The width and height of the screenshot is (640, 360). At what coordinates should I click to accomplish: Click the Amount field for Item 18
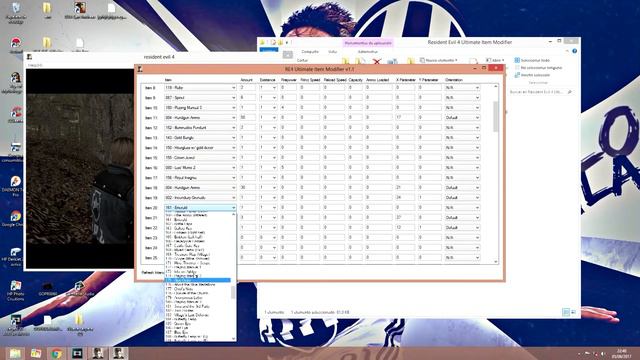(x=247, y=188)
